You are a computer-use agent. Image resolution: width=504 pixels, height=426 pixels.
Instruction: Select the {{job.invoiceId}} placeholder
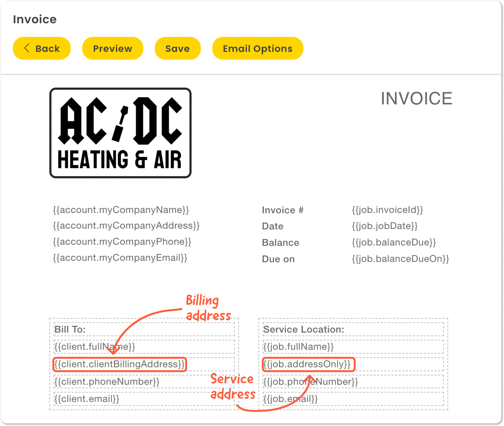[388, 210]
